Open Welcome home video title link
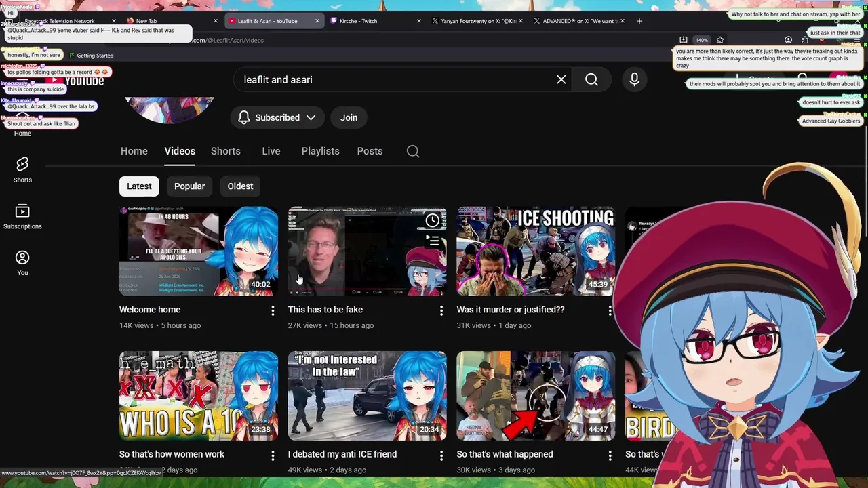 150,310
